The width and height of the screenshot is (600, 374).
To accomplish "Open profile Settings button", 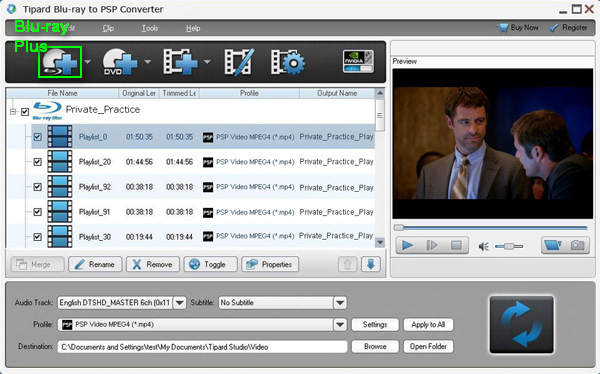I will click(x=375, y=325).
